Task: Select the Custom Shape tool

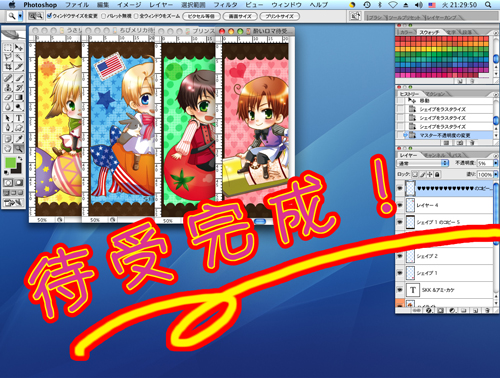Action: [19, 128]
